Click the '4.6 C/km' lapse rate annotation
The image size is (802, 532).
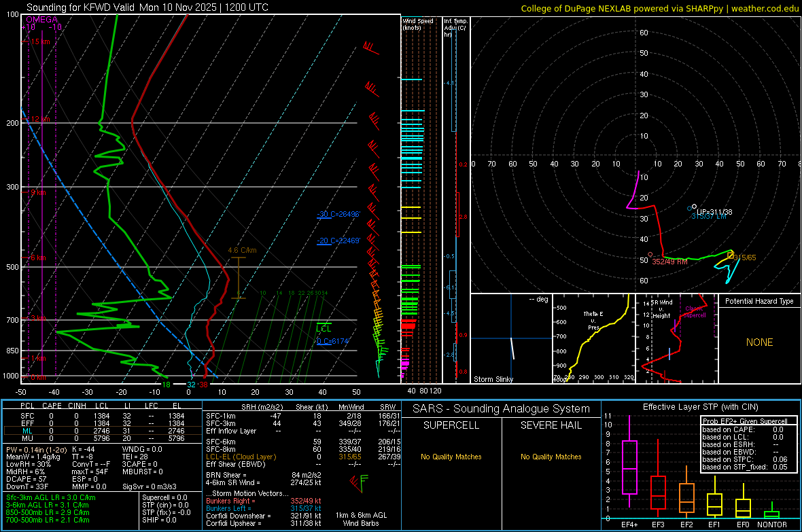(x=242, y=250)
